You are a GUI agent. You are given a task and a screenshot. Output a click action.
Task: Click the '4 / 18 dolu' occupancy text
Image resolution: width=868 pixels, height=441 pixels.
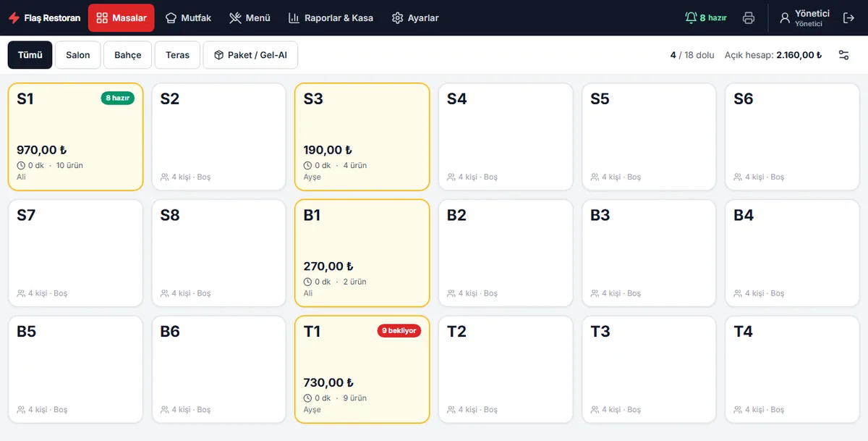[x=692, y=55]
